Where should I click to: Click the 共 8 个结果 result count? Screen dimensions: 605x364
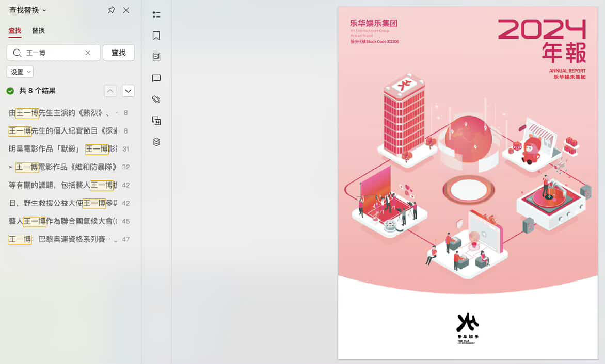coord(38,91)
